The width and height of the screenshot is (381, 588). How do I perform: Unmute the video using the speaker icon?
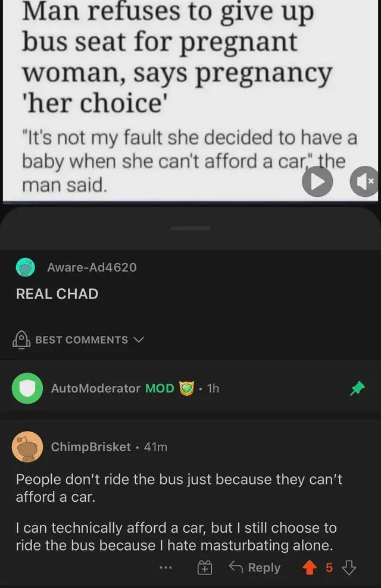point(365,181)
